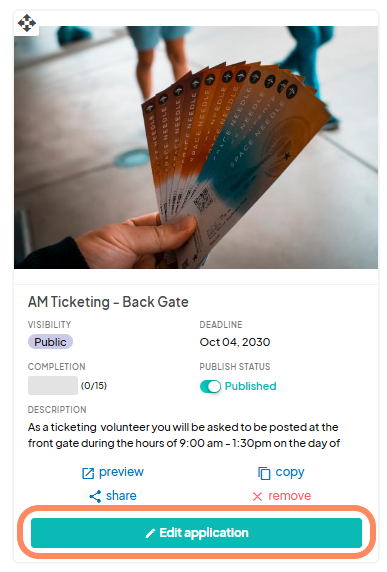Click the Oct 04, 2030 deadline date
Image resolution: width=387 pixels, height=572 pixels.
tap(235, 342)
